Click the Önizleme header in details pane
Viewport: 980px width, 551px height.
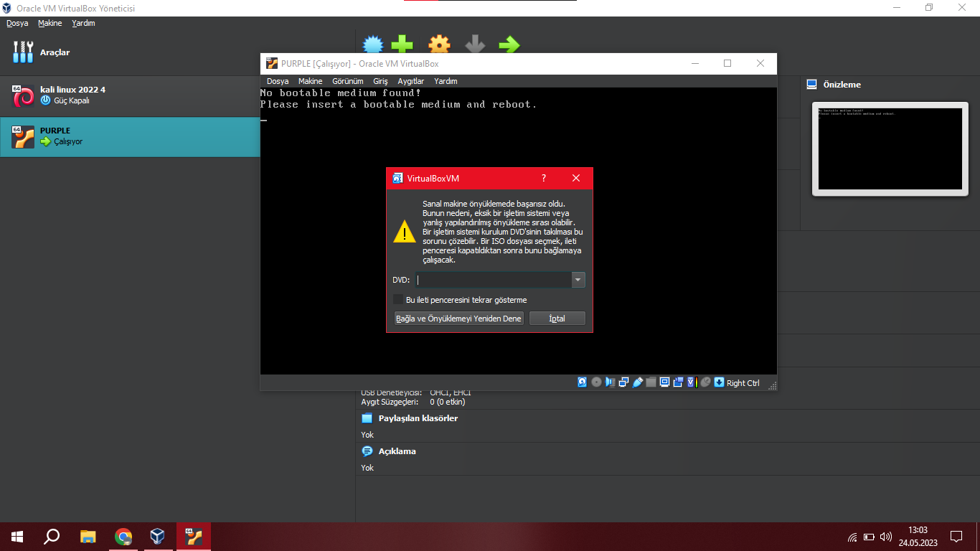(842, 85)
